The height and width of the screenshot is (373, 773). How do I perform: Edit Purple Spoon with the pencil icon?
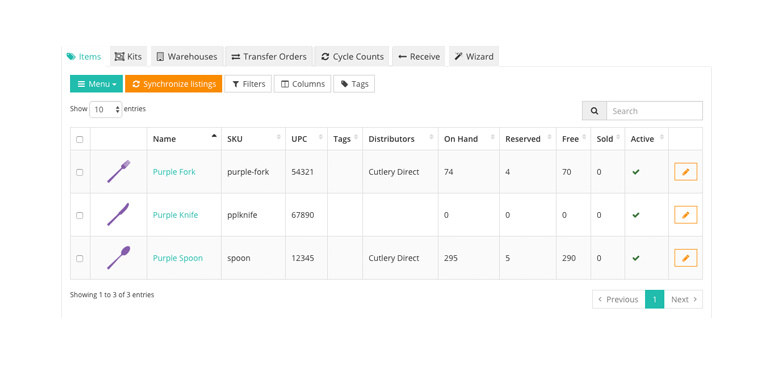point(686,258)
